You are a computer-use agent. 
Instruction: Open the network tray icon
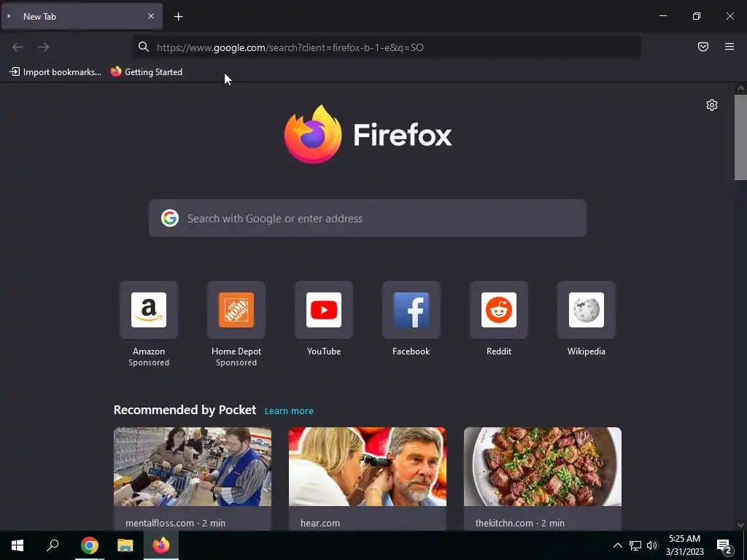635,545
